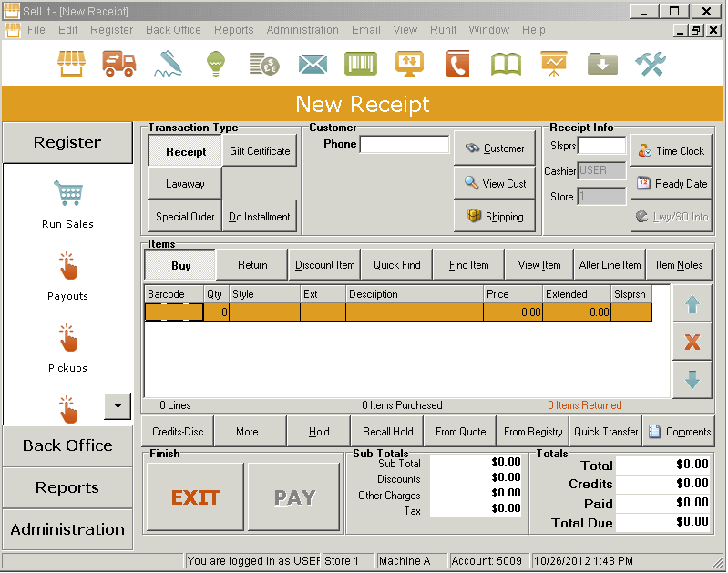Select the Layaway transaction type
Viewport: 728px width, 573px height.
(x=185, y=184)
